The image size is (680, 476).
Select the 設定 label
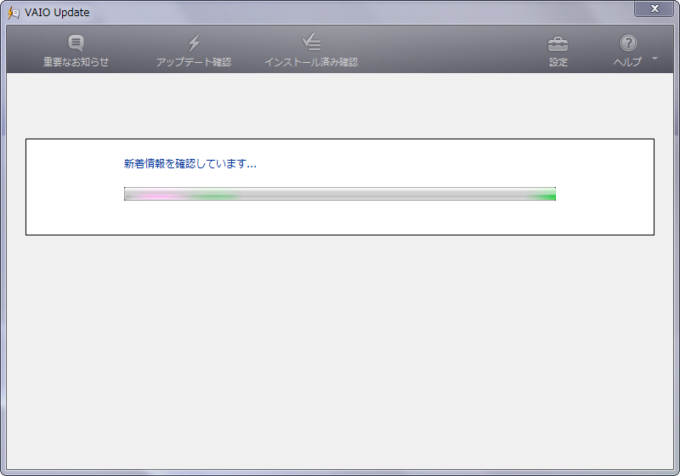tap(558, 62)
